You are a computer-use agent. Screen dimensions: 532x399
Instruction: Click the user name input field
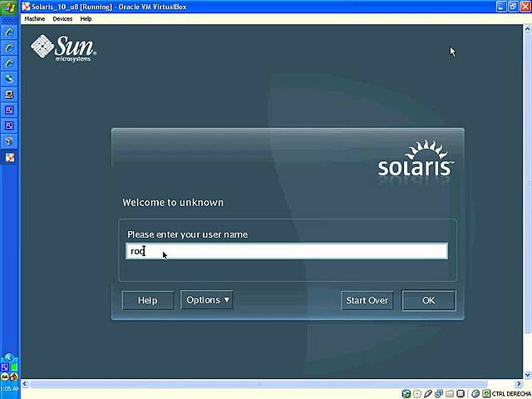click(x=287, y=251)
